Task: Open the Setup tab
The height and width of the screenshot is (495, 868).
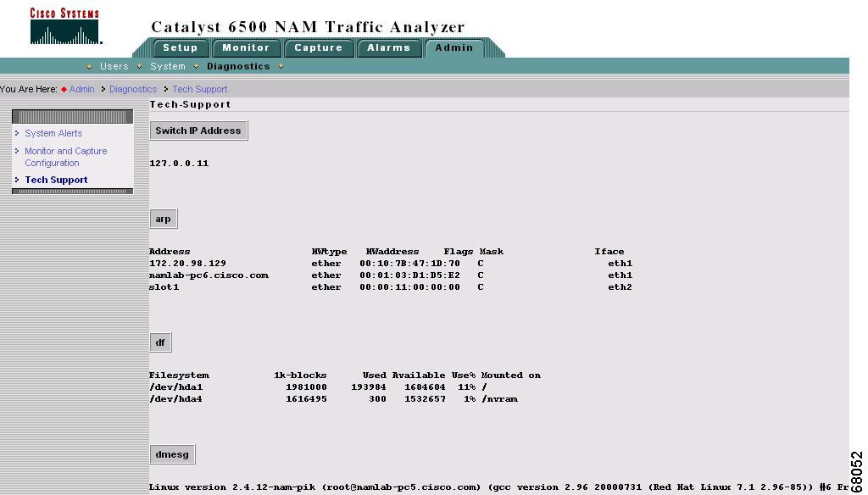Action: coord(181,48)
